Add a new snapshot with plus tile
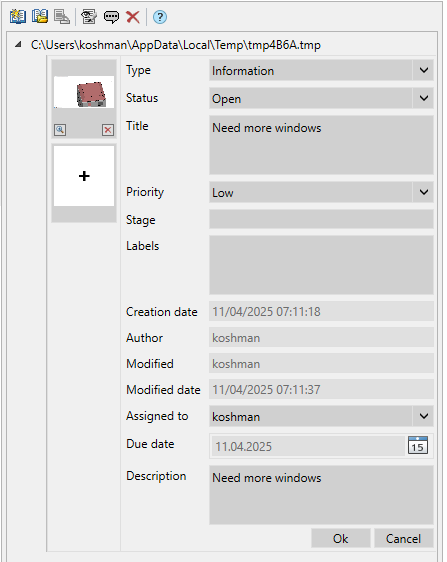The width and height of the screenshot is (447, 562). coord(84,176)
